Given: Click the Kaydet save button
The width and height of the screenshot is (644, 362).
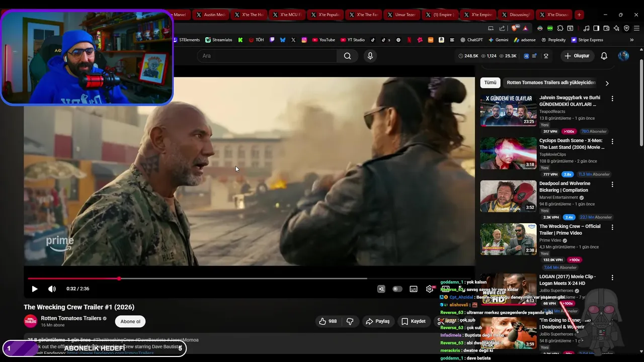Looking at the screenshot, I should pos(414,321).
